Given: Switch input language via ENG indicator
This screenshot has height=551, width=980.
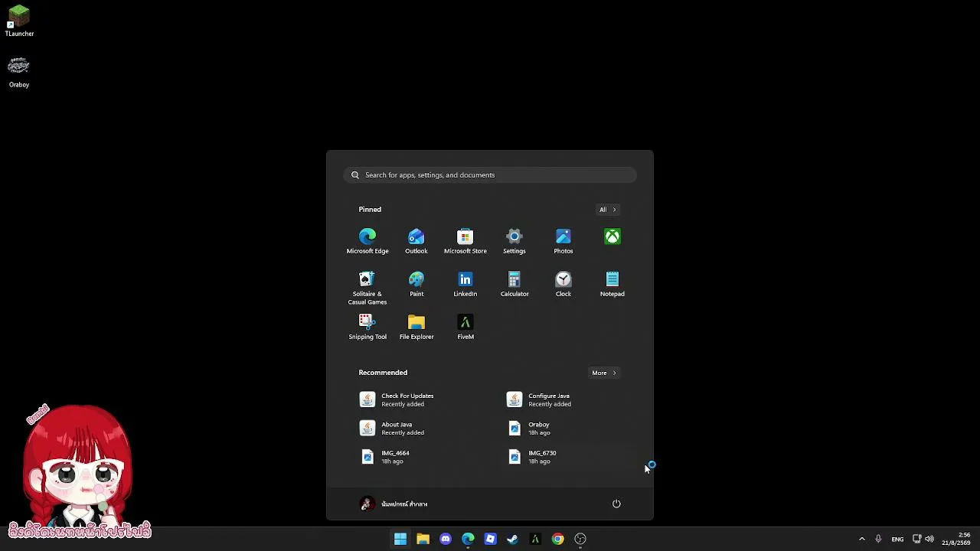Looking at the screenshot, I should (x=897, y=539).
